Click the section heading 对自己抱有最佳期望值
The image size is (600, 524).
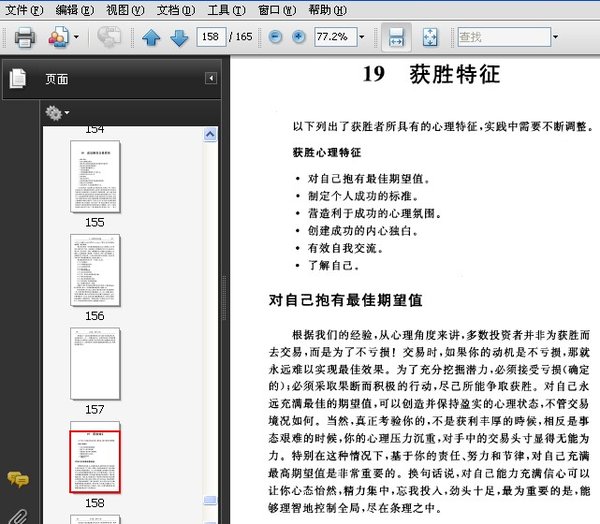(346, 300)
